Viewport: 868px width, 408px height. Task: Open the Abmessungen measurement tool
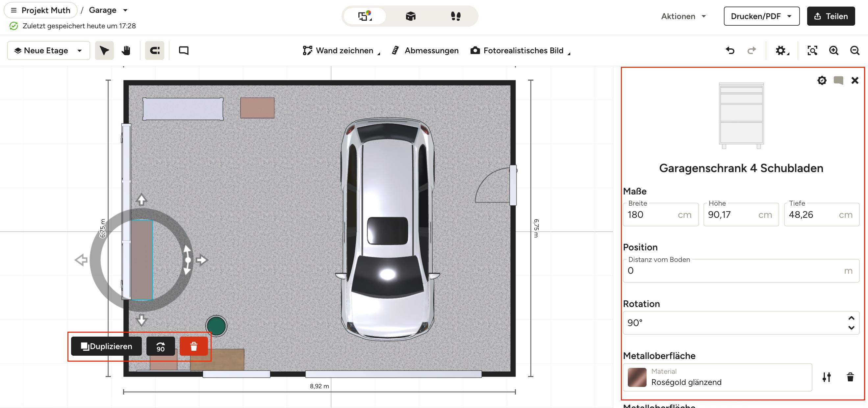click(425, 51)
